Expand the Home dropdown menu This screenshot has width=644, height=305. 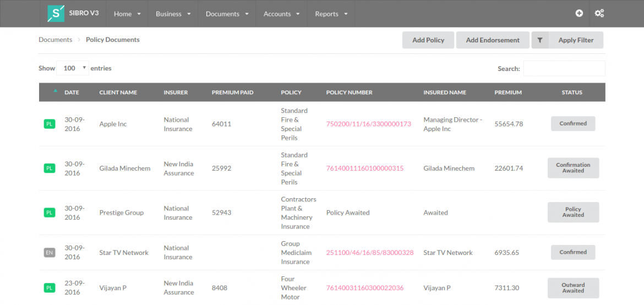coord(127,14)
